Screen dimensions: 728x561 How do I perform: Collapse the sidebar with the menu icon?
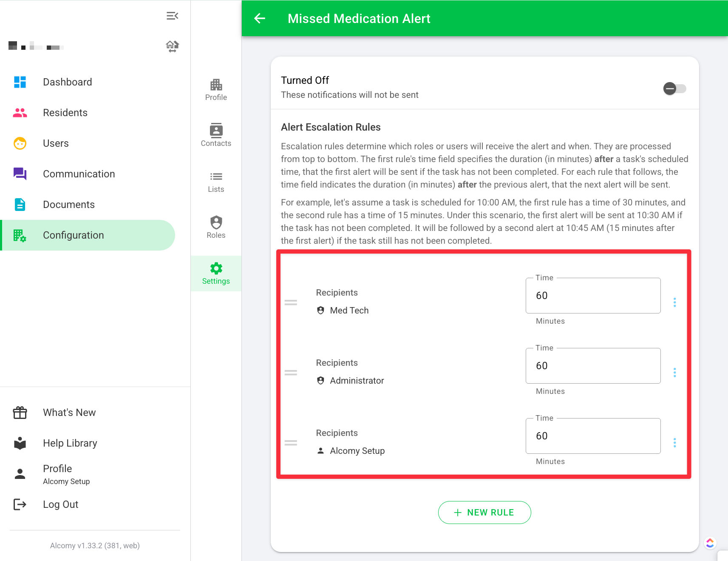[172, 16]
